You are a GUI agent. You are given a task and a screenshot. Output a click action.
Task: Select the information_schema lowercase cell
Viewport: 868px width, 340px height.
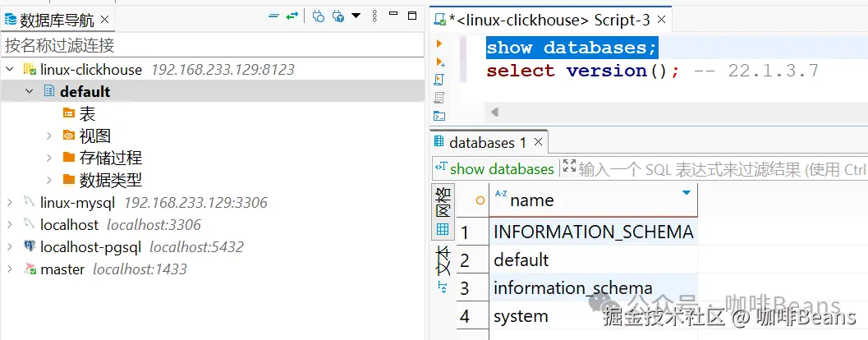pos(593,288)
